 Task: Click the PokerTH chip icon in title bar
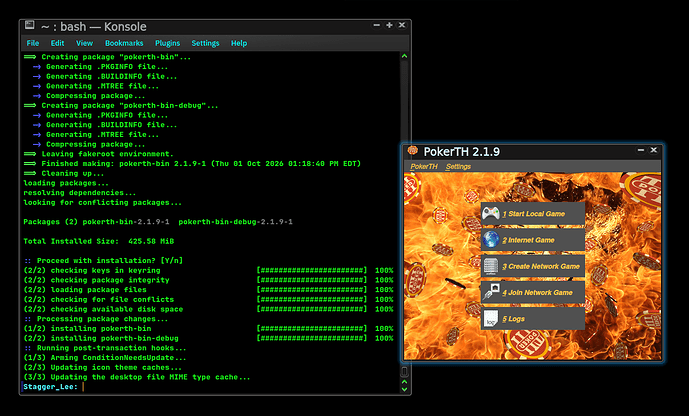tap(413, 151)
